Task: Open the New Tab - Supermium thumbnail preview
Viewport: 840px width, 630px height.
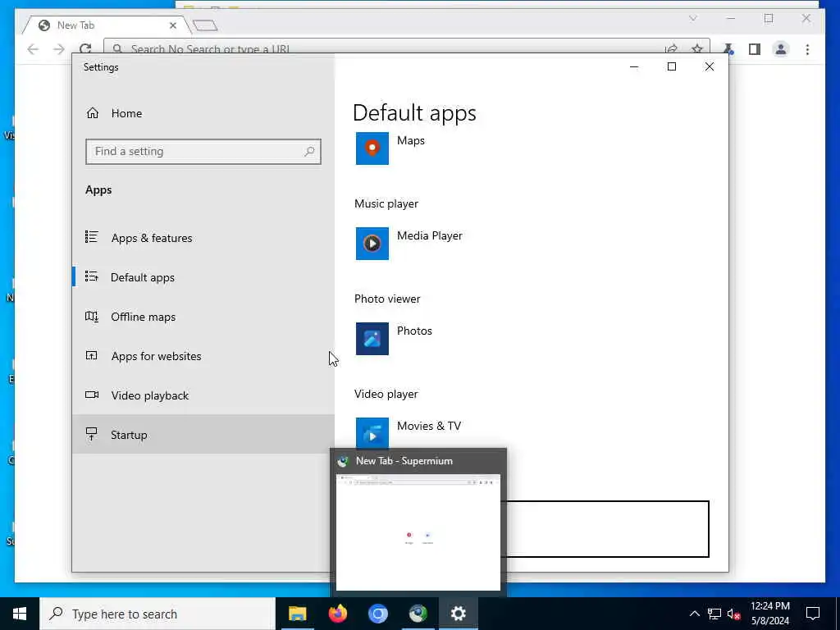Action: 418,532
